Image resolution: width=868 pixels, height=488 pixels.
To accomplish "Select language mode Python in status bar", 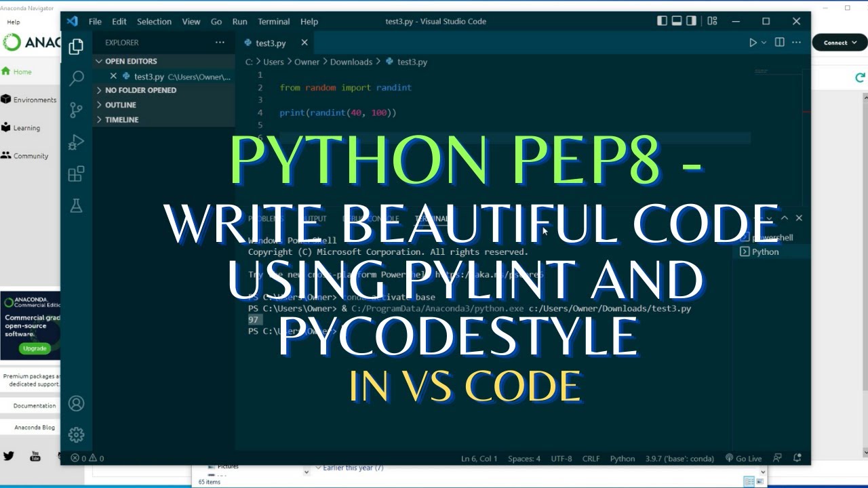I will 623,458.
